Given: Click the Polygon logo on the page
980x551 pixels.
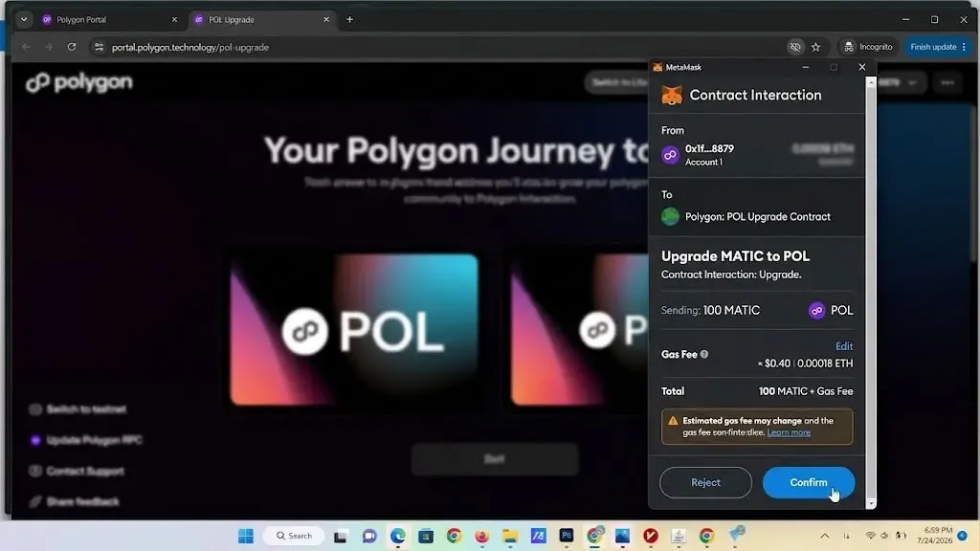Looking at the screenshot, I should click(x=79, y=82).
